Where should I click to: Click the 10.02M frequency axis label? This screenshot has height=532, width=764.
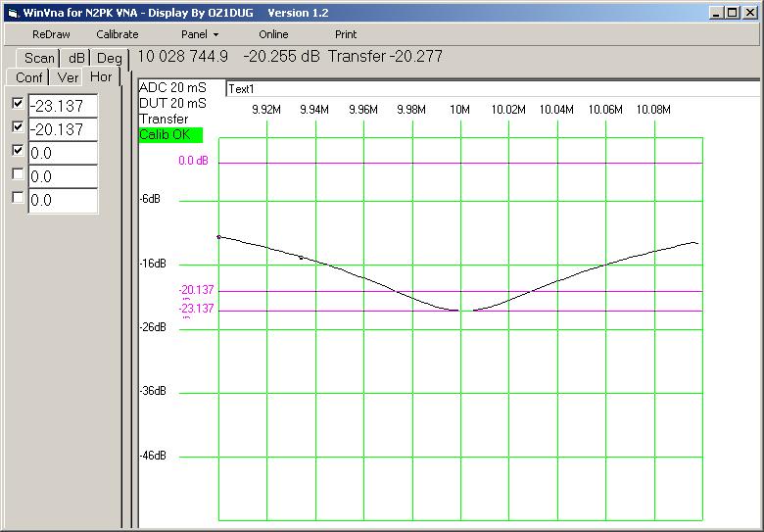click(508, 110)
